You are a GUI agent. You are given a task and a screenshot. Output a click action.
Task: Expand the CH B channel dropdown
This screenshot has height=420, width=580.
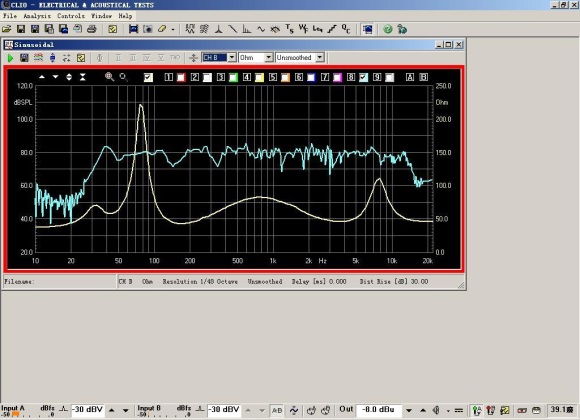coord(232,58)
